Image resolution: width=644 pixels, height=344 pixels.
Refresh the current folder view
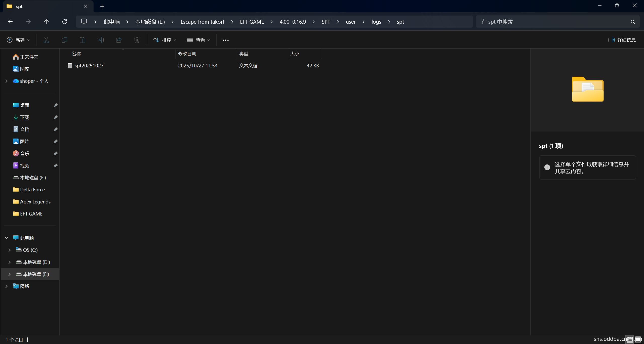click(x=65, y=22)
